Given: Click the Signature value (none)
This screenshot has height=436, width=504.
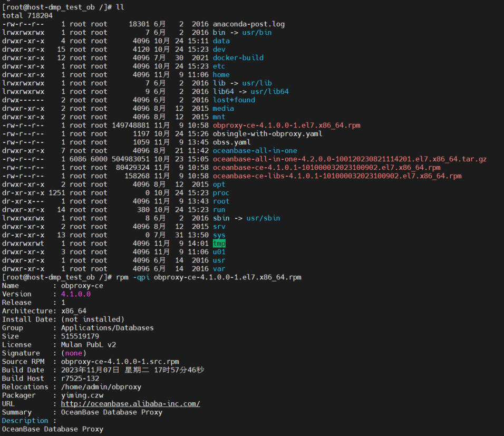Looking at the screenshot, I should coord(73,353).
